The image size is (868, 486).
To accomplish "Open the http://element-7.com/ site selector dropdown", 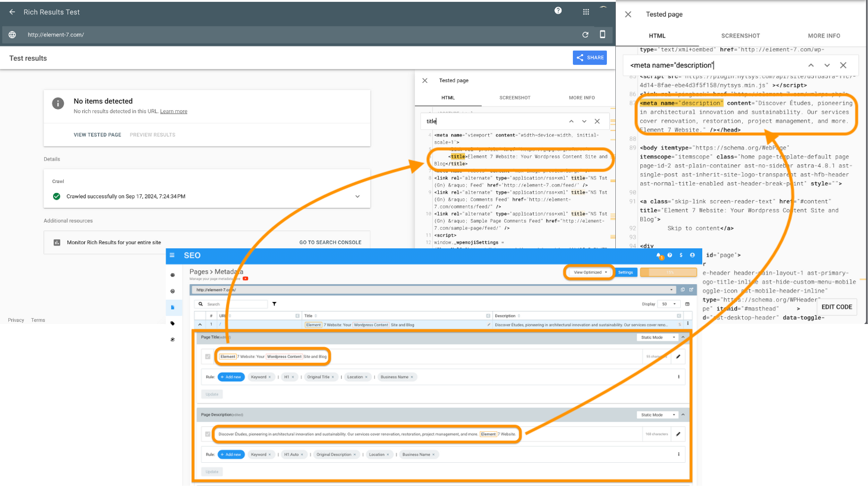I will pyautogui.click(x=435, y=289).
